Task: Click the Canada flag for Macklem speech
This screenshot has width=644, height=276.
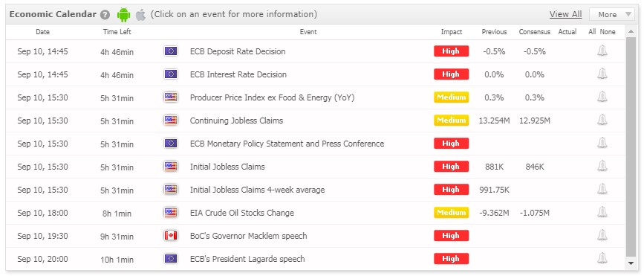Action: coord(170,236)
